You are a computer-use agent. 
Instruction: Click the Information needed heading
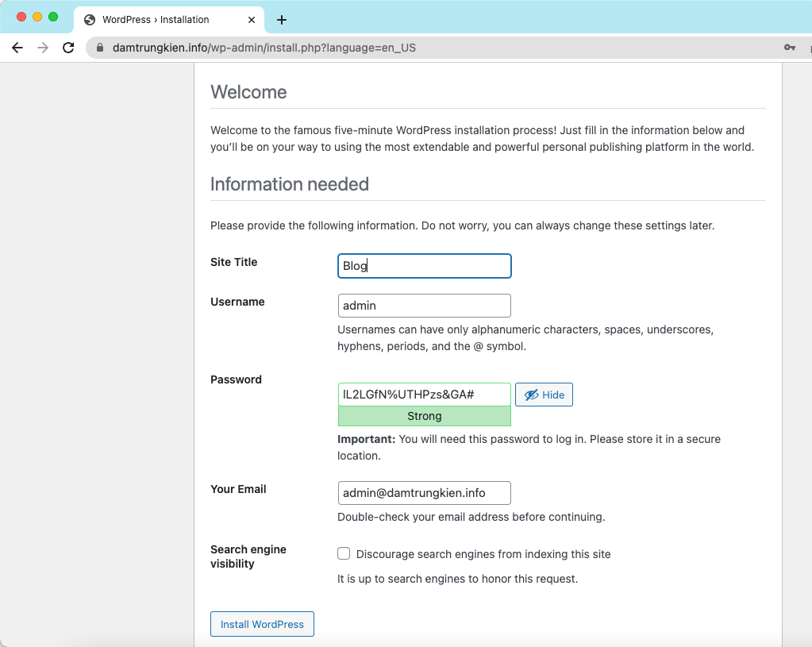290,184
